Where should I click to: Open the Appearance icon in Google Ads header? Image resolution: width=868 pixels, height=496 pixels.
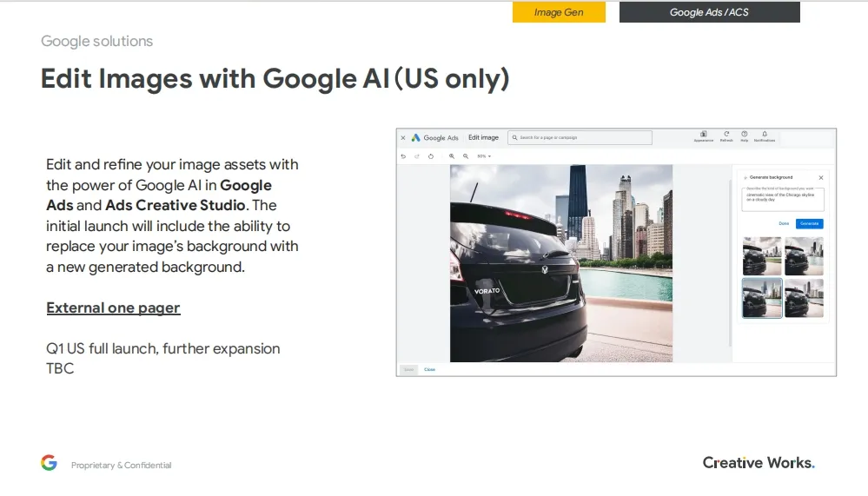(703, 136)
